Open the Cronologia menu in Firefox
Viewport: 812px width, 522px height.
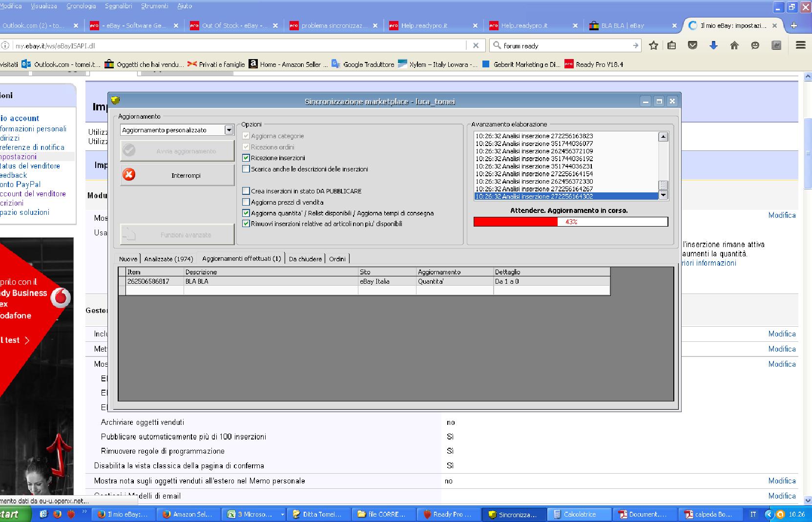pyautogui.click(x=81, y=6)
